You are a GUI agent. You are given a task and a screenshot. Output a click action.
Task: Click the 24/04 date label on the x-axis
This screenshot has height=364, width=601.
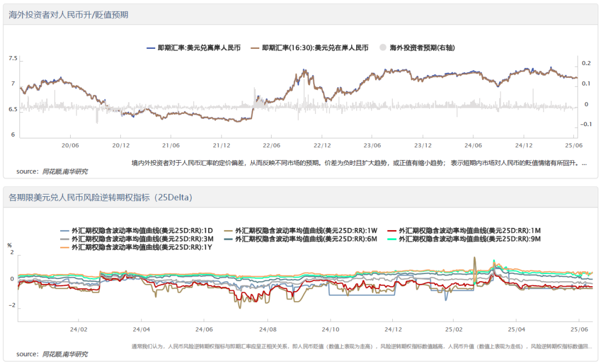click(x=141, y=329)
